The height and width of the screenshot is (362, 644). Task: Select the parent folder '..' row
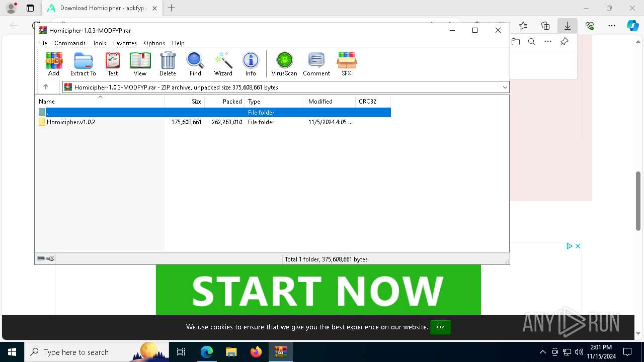click(x=214, y=113)
